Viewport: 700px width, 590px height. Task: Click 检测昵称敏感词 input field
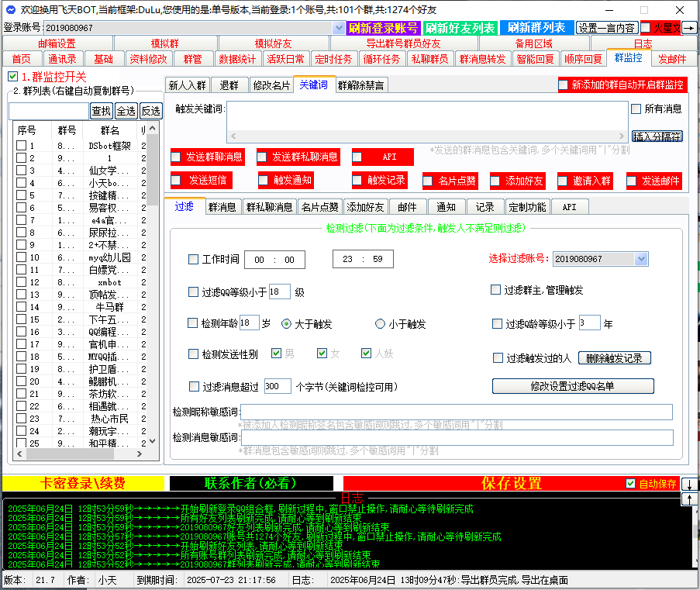click(457, 412)
